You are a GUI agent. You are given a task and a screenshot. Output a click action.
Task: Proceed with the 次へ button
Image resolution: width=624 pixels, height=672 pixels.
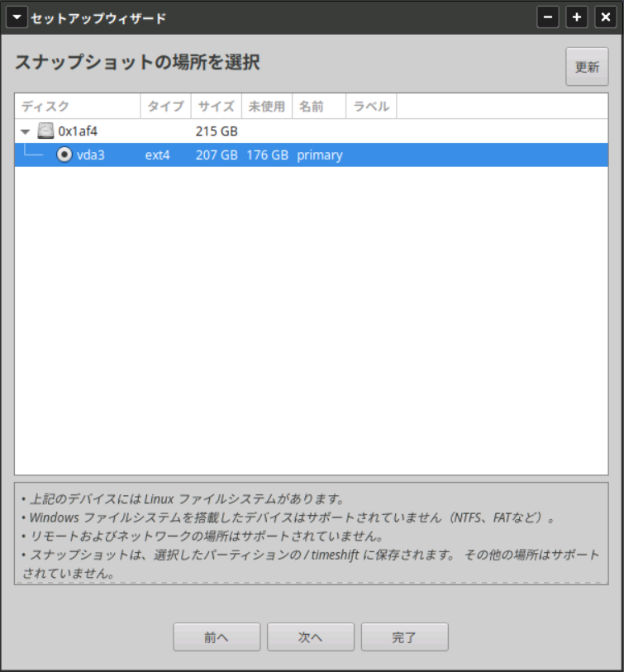tap(311, 636)
